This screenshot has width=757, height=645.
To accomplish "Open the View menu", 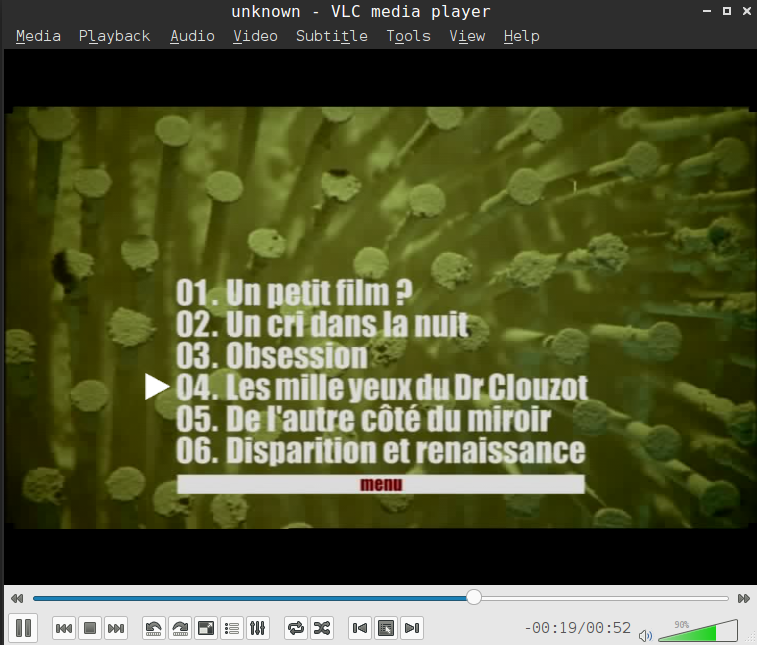I will tap(467, 36).
